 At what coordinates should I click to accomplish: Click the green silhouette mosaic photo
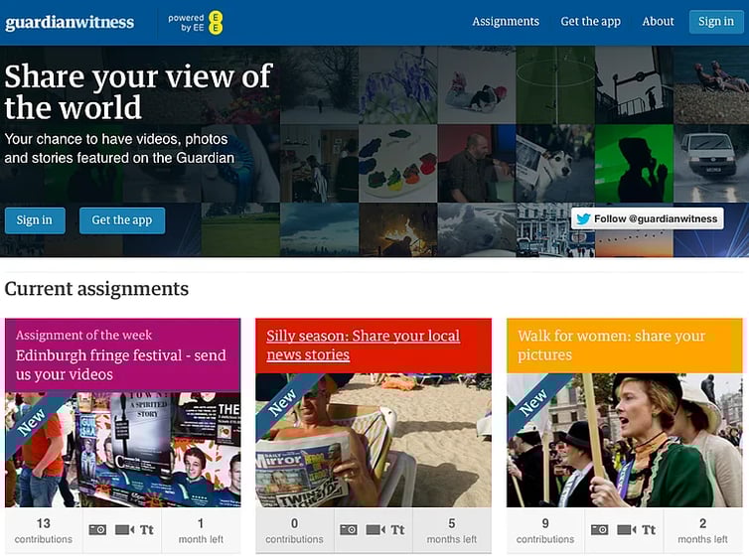pyautogui.click(x=634, y=163)
